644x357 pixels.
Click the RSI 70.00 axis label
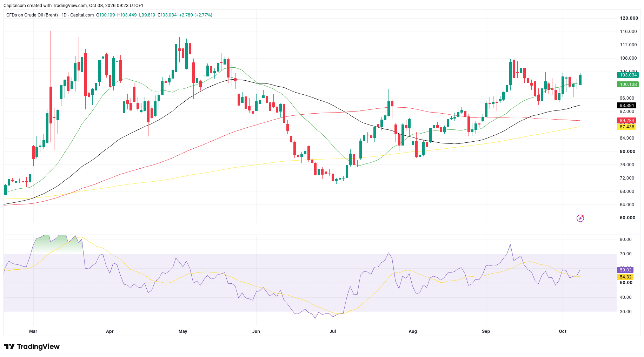[626, 254]
